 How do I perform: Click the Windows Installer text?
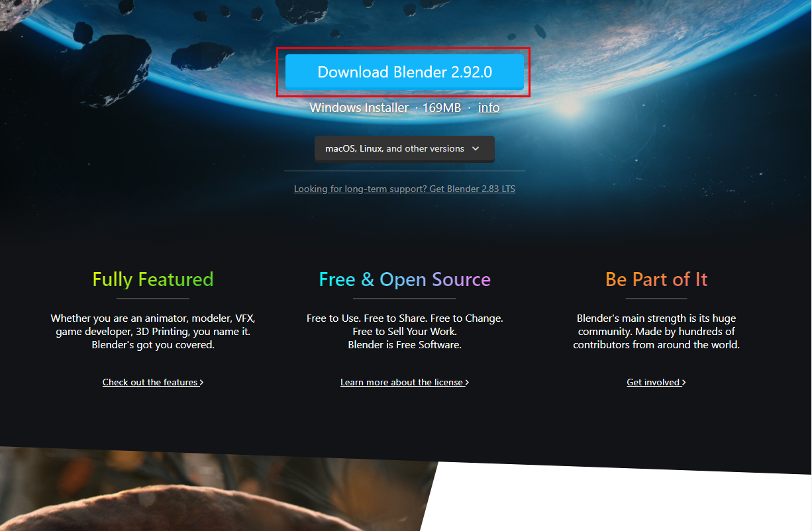[x=359, y=107]
